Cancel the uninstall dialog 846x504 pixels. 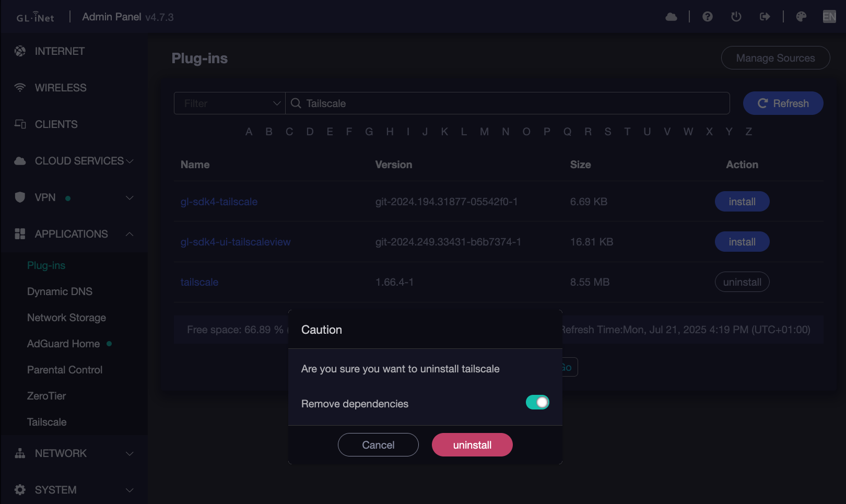pyautogui.click(x=378, y=445)
